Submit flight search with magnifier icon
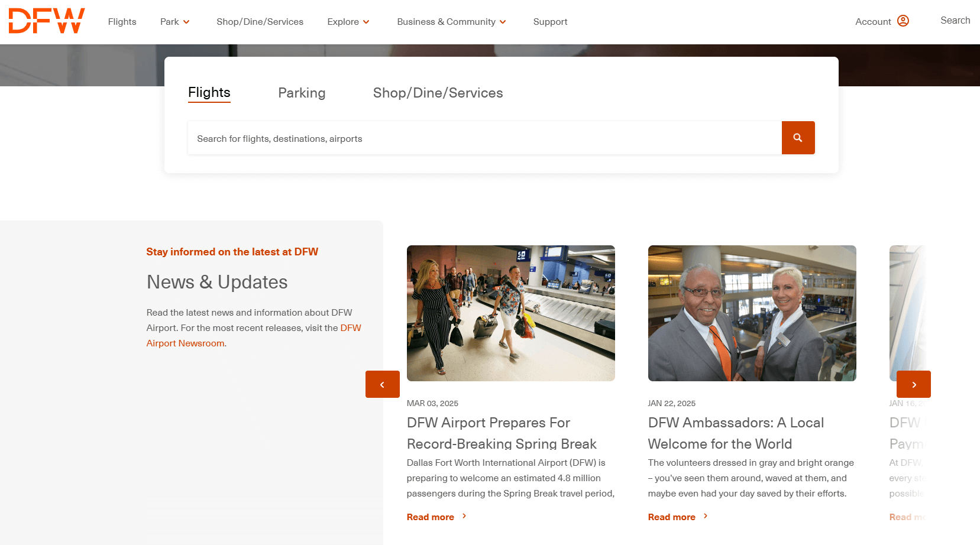980x545 pixels. click(x=798, y=138)
